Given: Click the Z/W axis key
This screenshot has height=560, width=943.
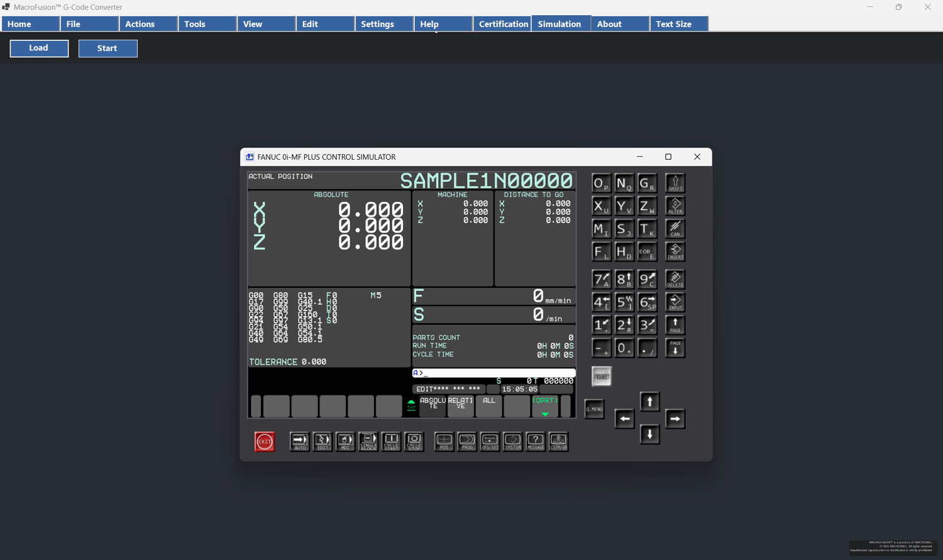Looking at the screenshot, I should pos(647,206).
